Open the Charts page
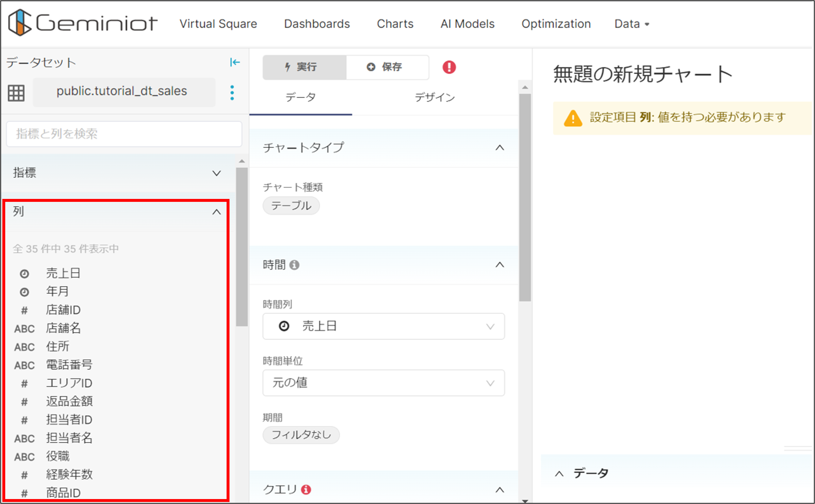 [395, 24]
